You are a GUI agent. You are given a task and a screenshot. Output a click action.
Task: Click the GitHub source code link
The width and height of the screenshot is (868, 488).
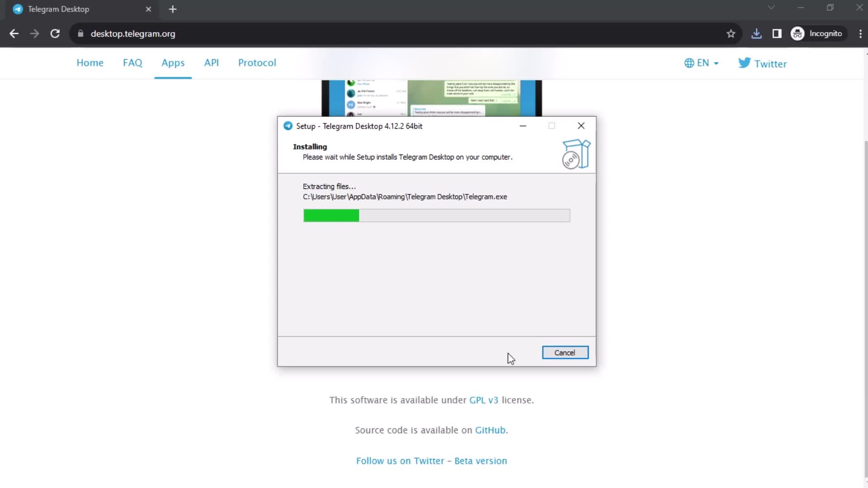(x=490, y=430)
